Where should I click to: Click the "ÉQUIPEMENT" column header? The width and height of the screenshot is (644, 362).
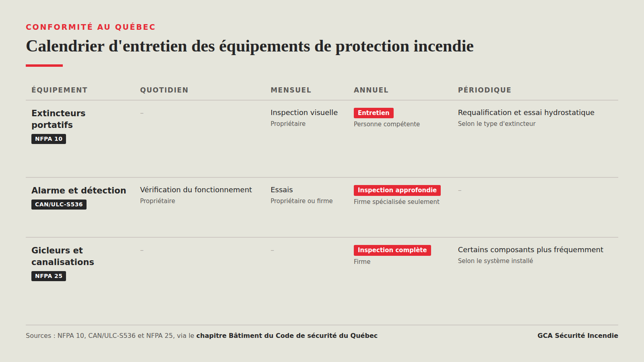(x=60, y=90)
